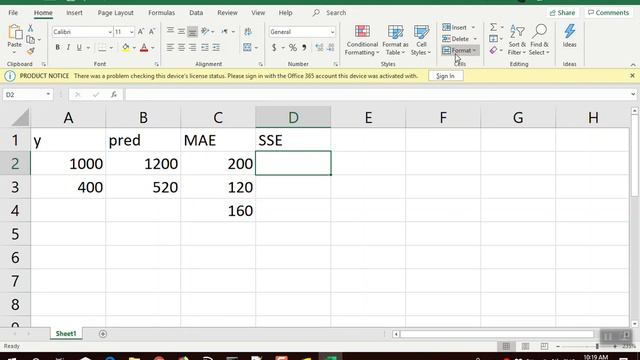This screenshot has width=640, height=360.
Task: Open the Conditional Formatting menu
Action: point(362,40)
